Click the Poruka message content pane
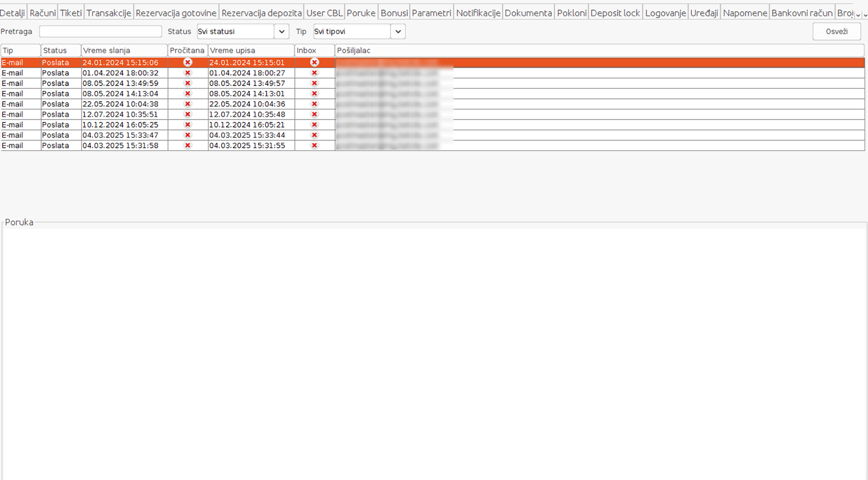This screenshot has width=868, height=480. [x=434, y=354]
